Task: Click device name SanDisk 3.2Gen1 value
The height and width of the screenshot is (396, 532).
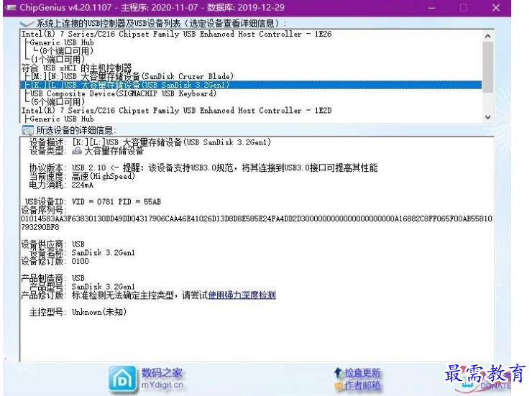Action: (103, 252)
